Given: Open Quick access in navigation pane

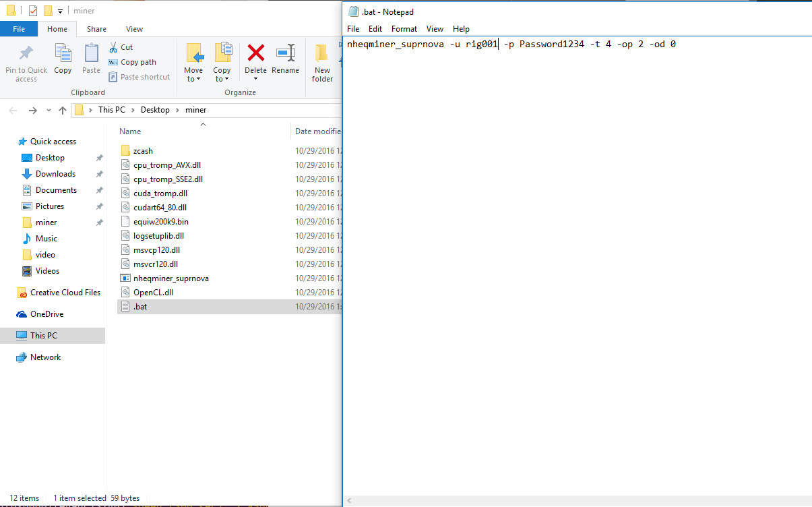Looking at the screenshot, I should tap(53, 142).
